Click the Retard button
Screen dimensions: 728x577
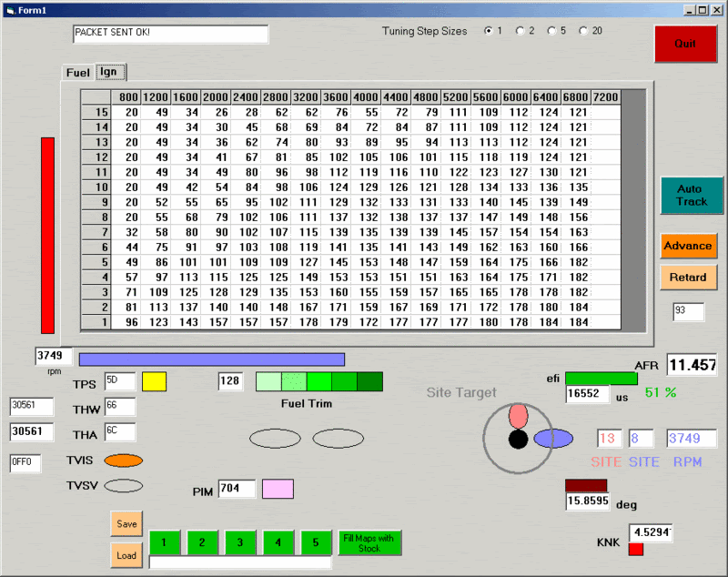coord(688,278)
